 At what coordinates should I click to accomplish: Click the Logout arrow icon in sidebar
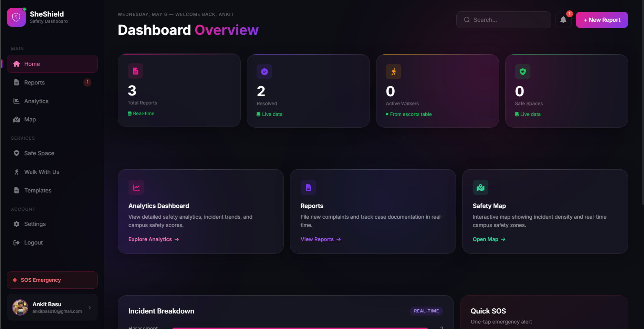coord(16,242)
